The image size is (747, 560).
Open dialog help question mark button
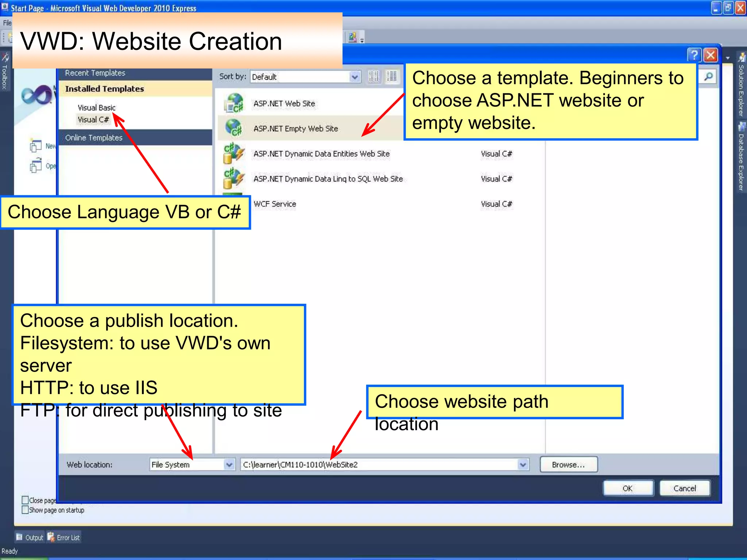tap(694, 55)
